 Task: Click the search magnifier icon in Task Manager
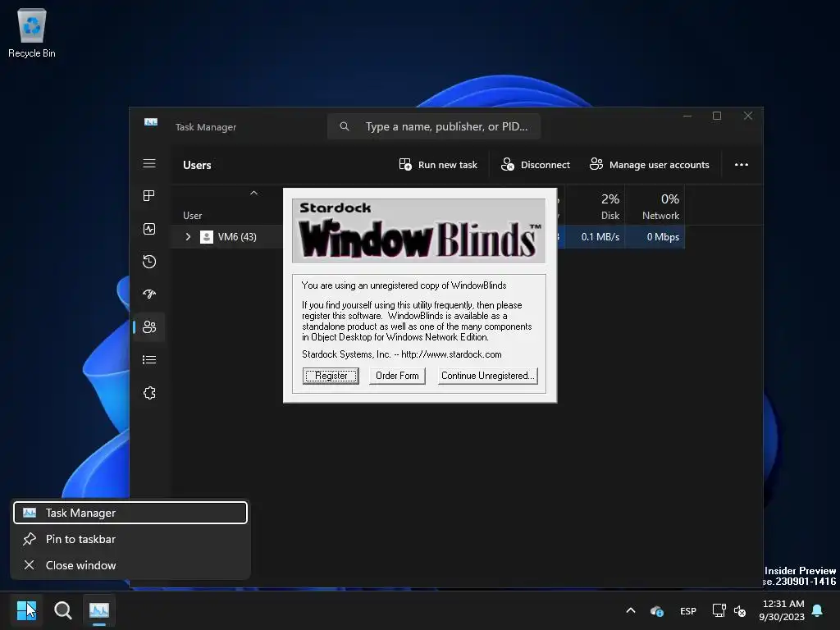[x=345, y=126]
